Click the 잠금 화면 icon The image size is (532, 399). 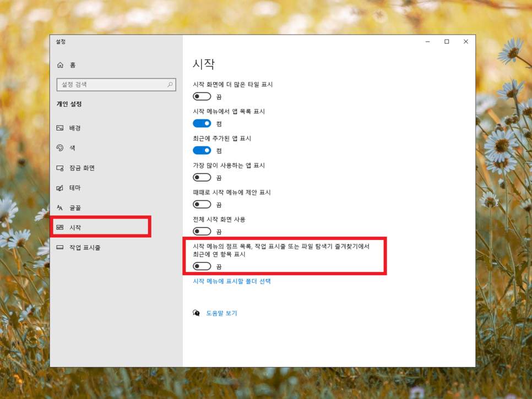(x=60, y=168)
